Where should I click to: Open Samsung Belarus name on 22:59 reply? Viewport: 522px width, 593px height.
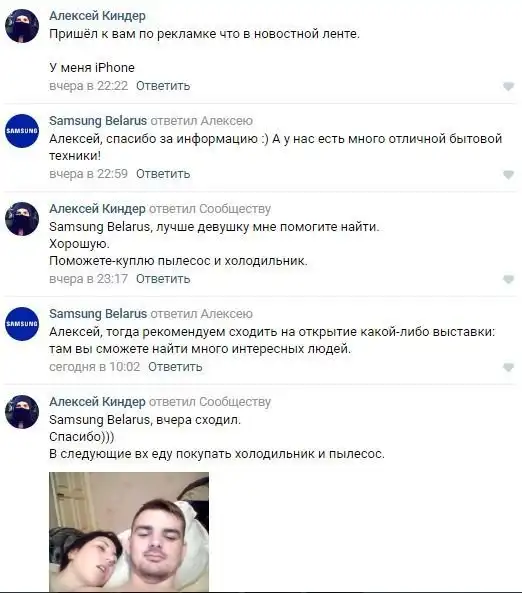coord(98,121)
